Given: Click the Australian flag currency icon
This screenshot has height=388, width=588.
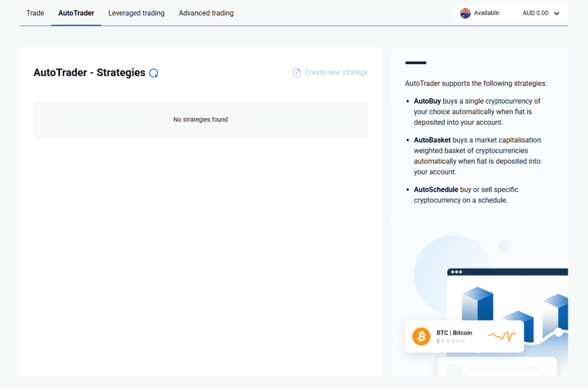Looking at the screenshot, I should [x=465, y=13].
